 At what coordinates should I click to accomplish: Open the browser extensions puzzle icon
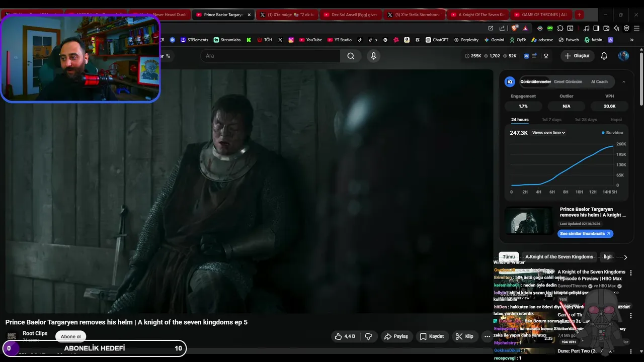click(560, 28)
